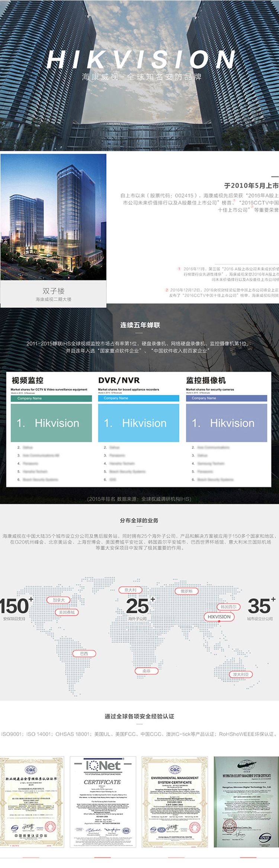Screen dimensions: 279x868
Task: Click the 俄罗斯 map label
Action: point(187,591)
